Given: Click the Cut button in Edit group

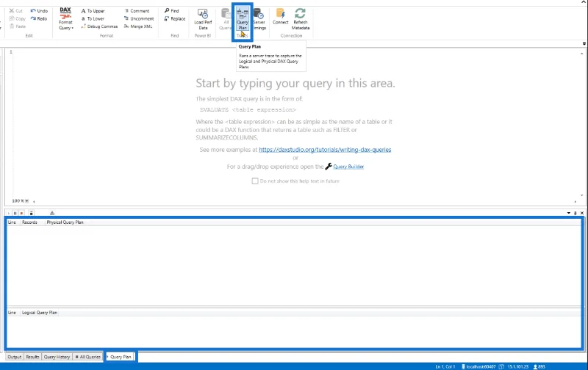Looking at the screenshot, I should tap(15, 11).
